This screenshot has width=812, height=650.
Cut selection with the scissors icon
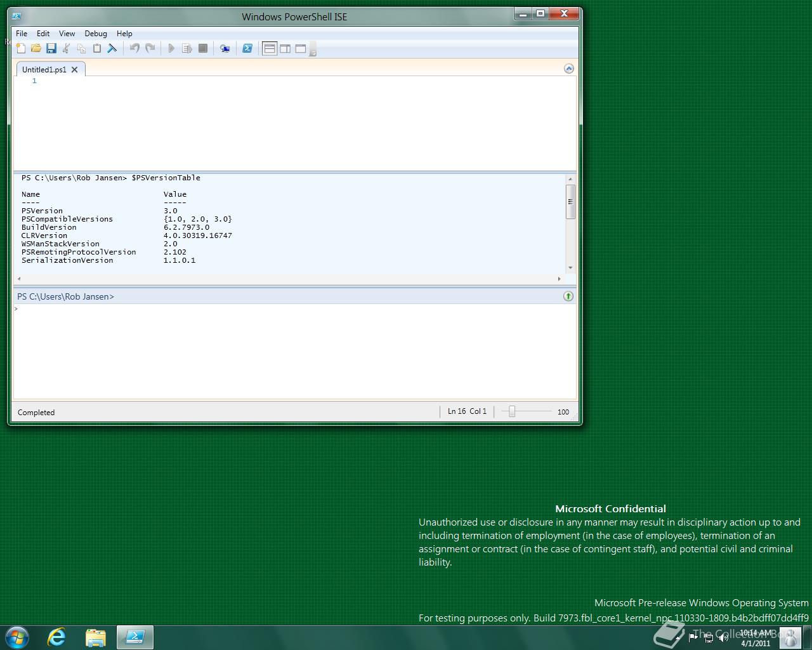[66, 48]
